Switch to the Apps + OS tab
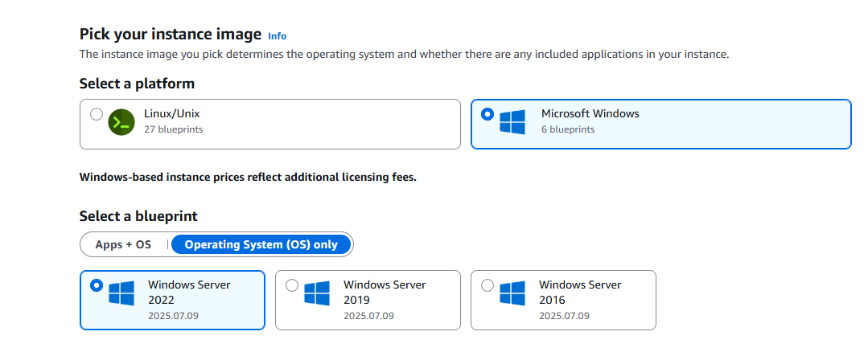The width and height of the screenshot is (868, 348). pyautogui.click(x=123, y=244)
